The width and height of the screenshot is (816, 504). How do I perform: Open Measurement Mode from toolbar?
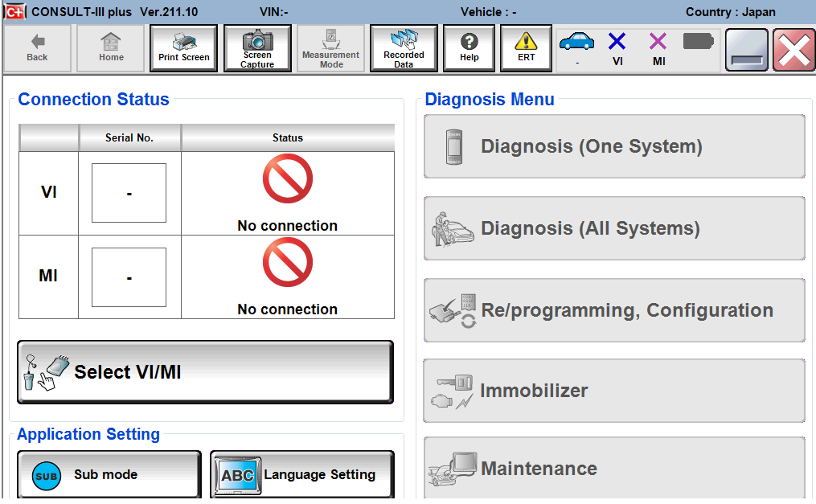click(330, 48)
